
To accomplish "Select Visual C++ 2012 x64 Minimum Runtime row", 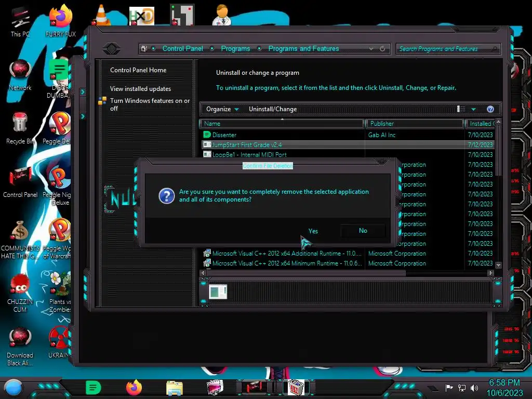I will [x=348, y=263].
